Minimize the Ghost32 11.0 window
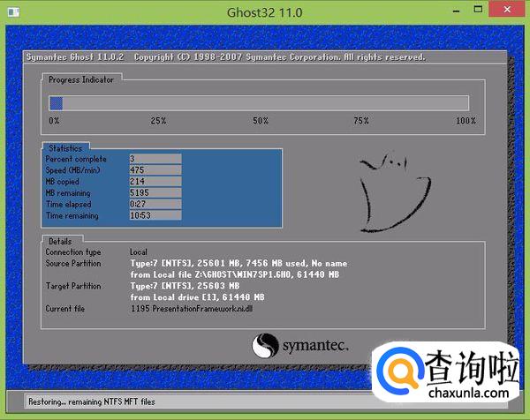 457,11
